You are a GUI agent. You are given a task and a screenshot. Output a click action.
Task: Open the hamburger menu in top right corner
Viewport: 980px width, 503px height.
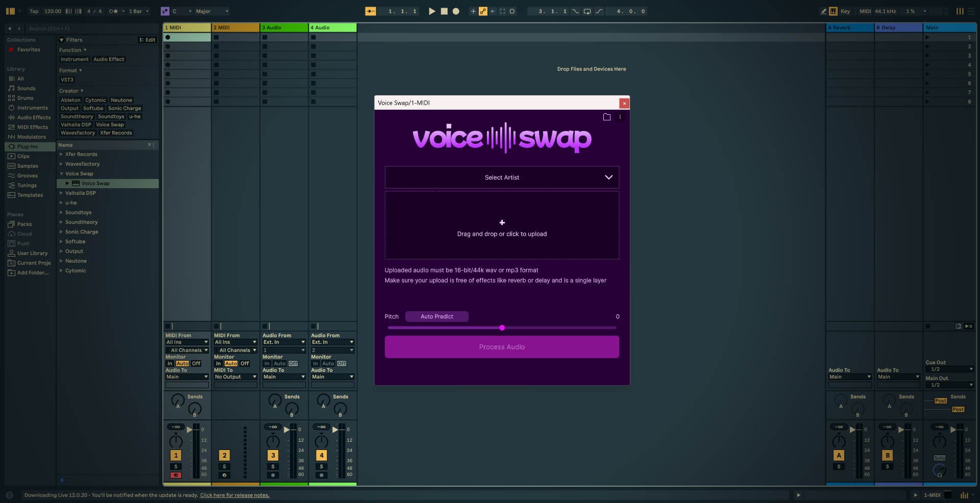(971, 11)
